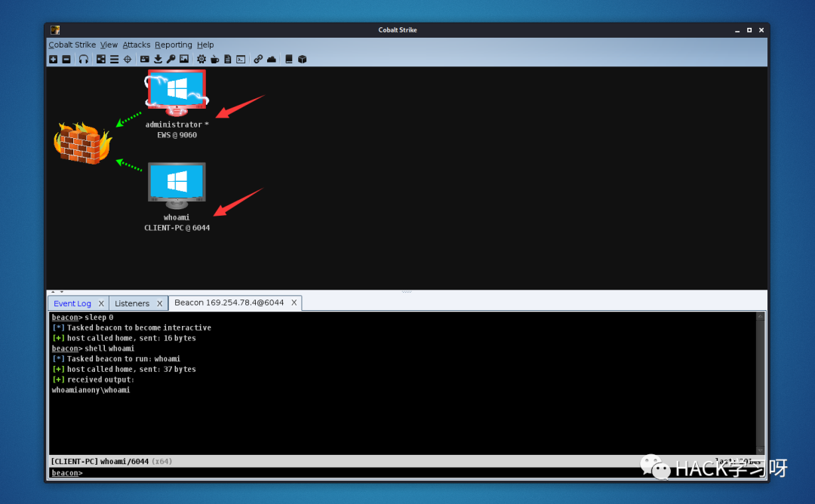The image size is (815, 504).
Task: Click the terminal (scripted web delivery) toolbar icon
Action: click(x=241, y=60)
